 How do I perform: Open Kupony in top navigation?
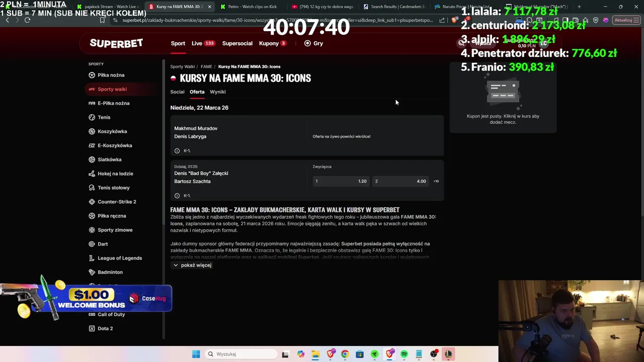(x=273, y=43)
